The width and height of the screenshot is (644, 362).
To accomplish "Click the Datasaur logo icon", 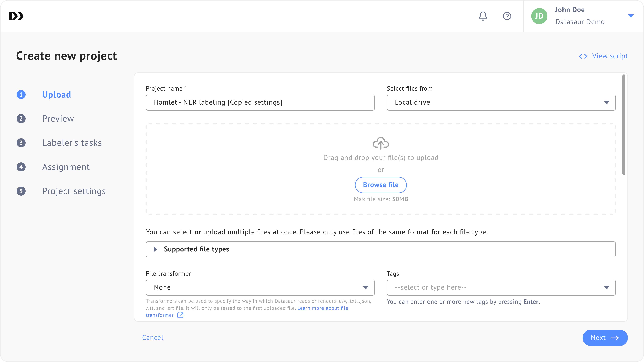I will pos(16,16).
